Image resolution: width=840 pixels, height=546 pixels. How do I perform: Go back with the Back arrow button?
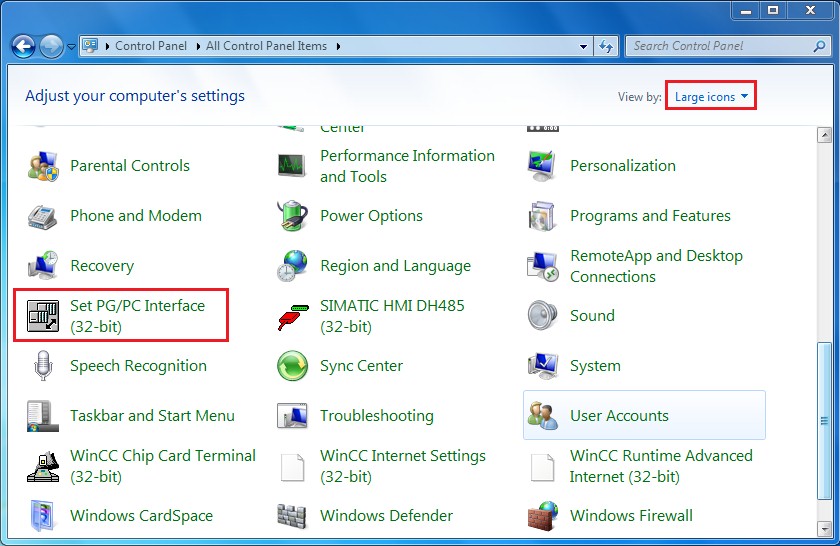[24, 47]
